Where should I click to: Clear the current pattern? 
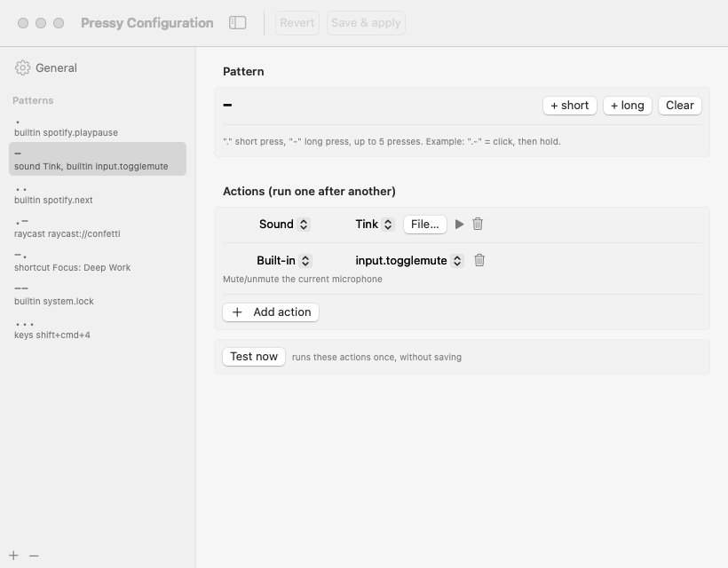tap(680, 106)
